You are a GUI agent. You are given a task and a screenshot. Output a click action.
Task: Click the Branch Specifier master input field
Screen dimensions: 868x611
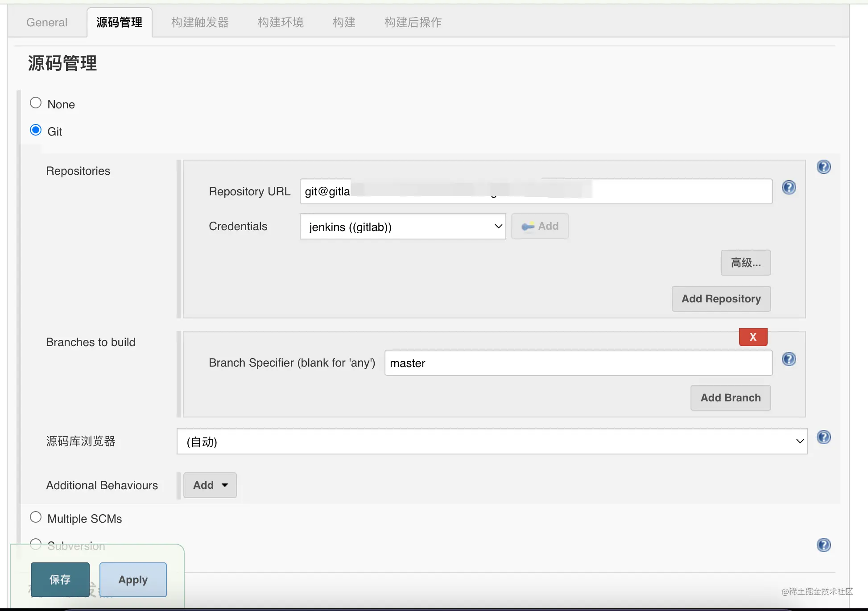[578, 363]
